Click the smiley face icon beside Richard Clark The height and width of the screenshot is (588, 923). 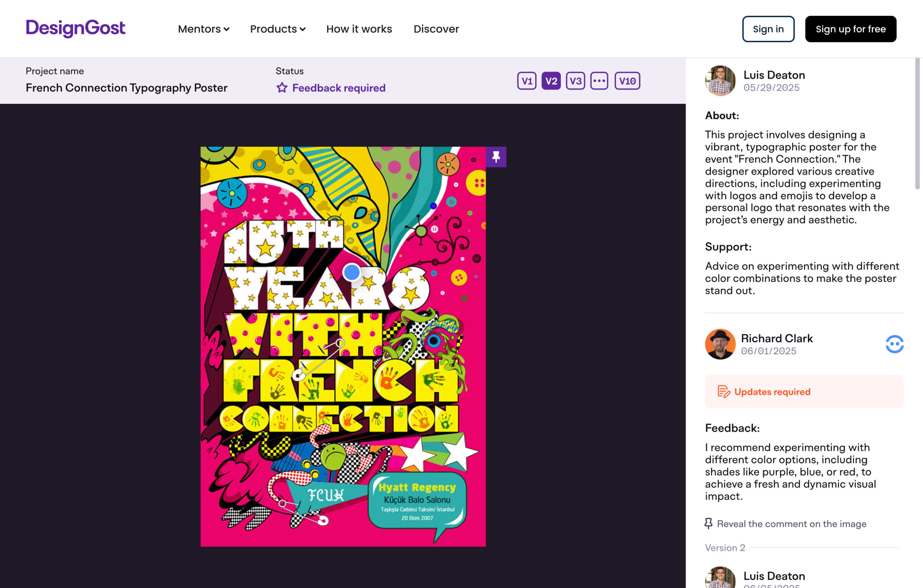[894, 344]
